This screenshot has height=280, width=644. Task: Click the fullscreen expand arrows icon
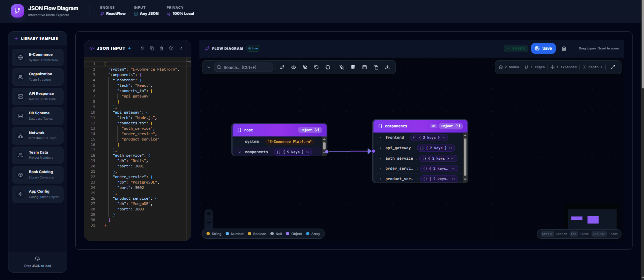[x=613, y=67]
